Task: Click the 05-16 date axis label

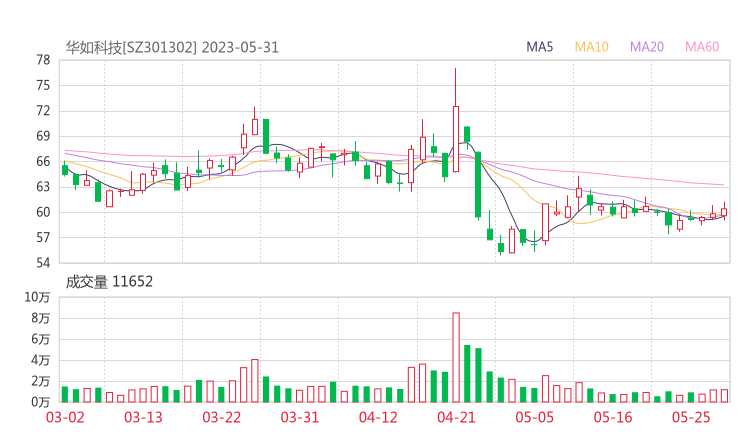Action: coord(613,417)
